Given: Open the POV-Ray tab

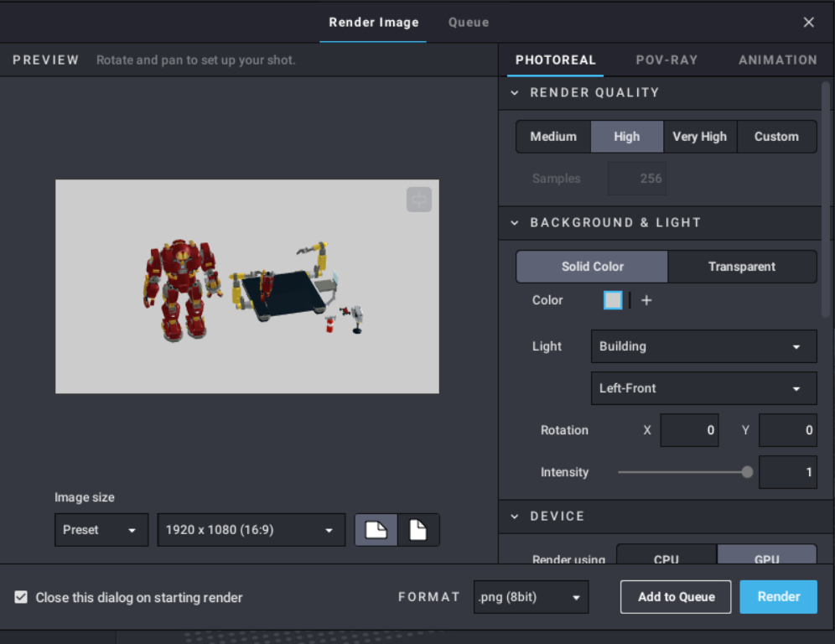Looking at the screenshot, I should click(666, 60).
